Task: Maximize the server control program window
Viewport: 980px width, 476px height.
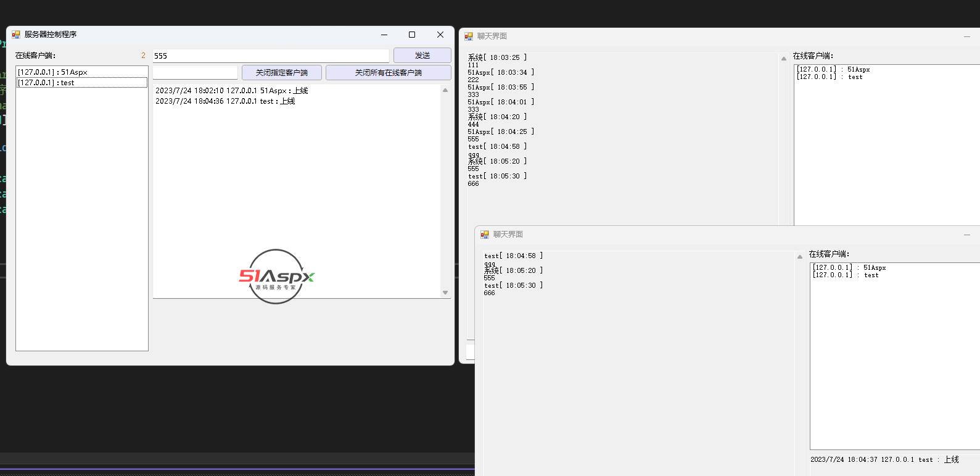Action: 412,35
